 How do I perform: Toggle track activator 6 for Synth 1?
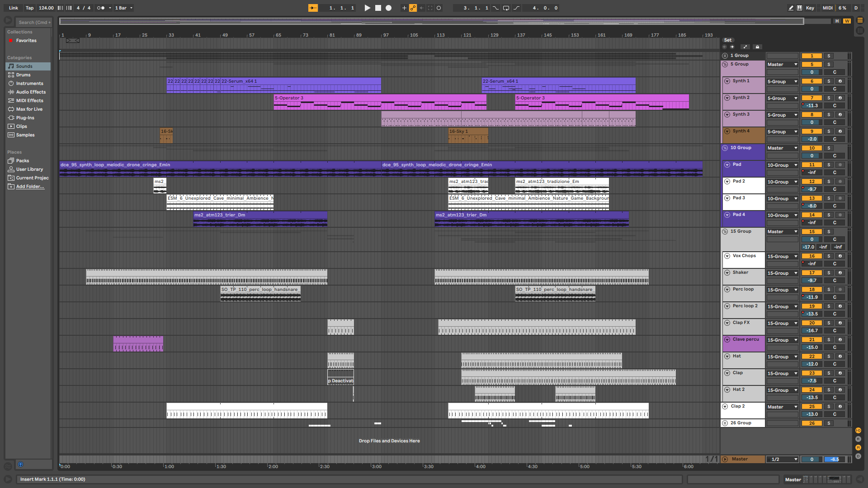click(x=812, y=81)
